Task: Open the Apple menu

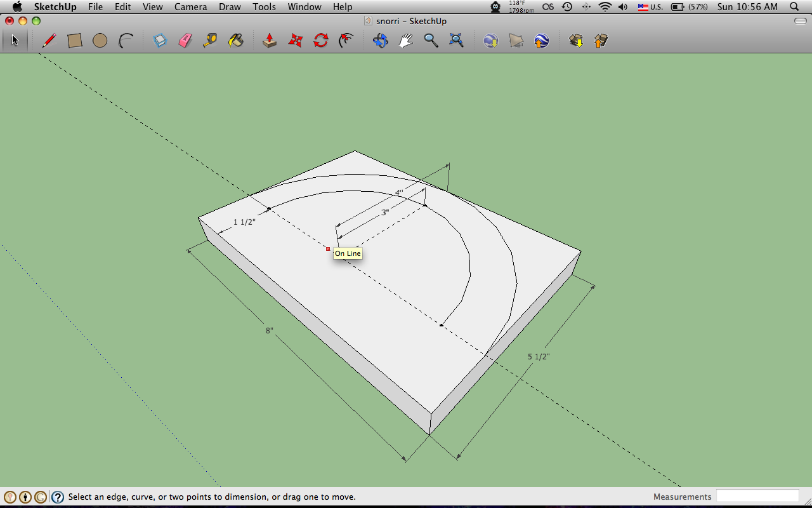Action: click(x=17, y=7)
